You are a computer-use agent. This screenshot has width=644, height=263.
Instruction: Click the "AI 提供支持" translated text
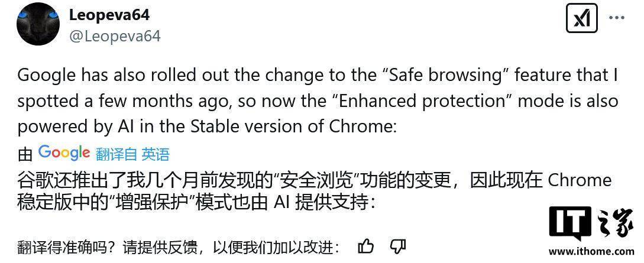coord(323,203)
